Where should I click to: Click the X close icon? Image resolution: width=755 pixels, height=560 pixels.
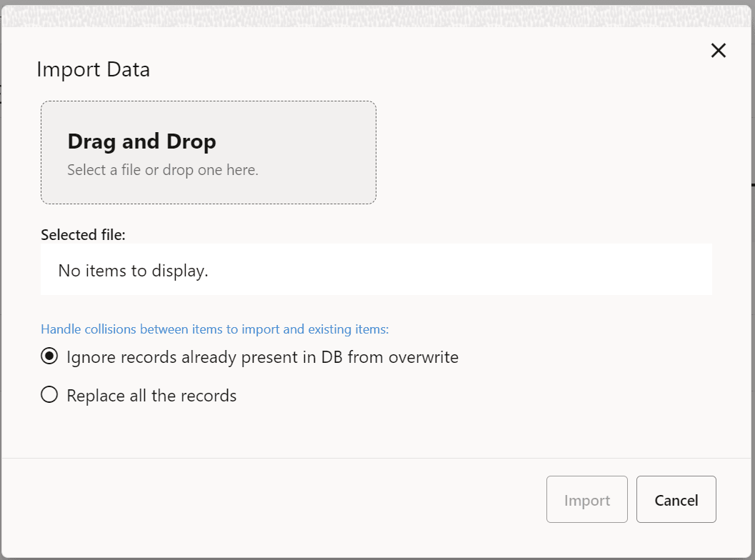718,50
